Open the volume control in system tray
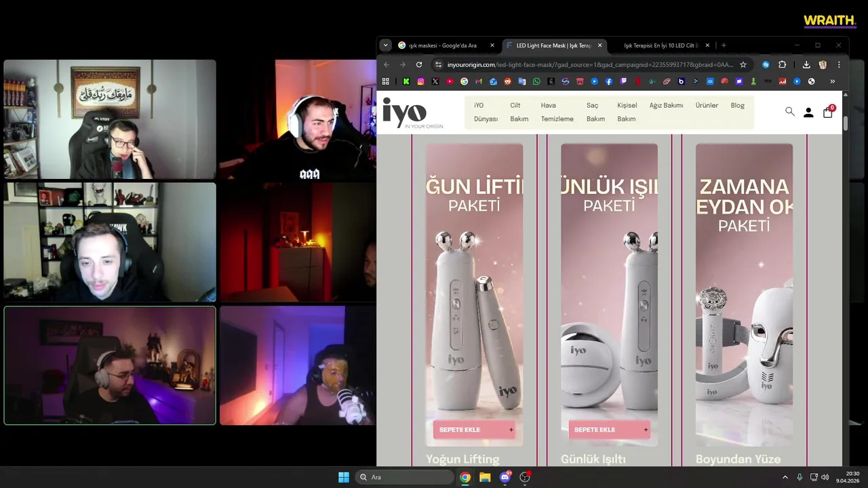Viewport: 868px width, 488px height. click(x=825, y=477)
